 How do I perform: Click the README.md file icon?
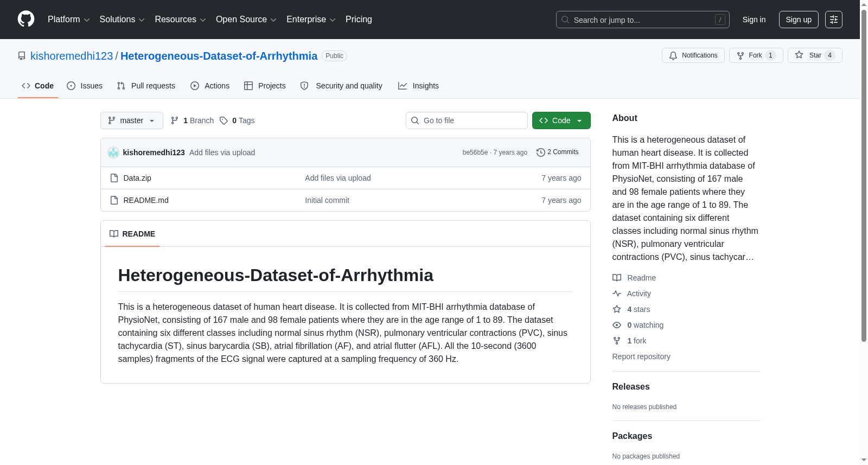114,200
